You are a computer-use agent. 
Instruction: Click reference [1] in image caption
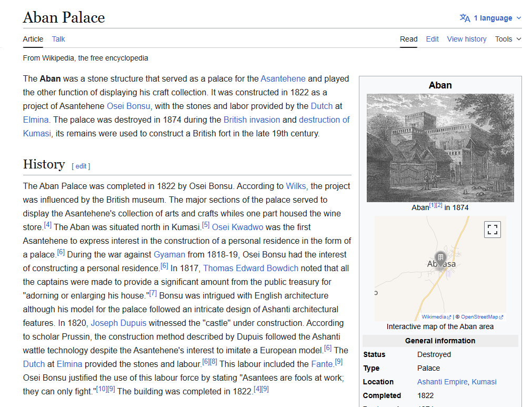[x=432, y=205]
